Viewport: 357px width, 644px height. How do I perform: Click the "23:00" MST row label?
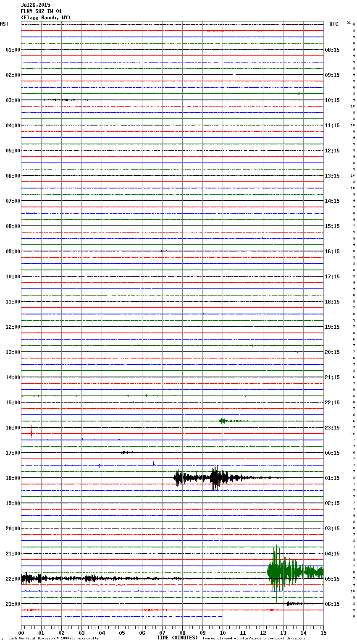[13, 604]
